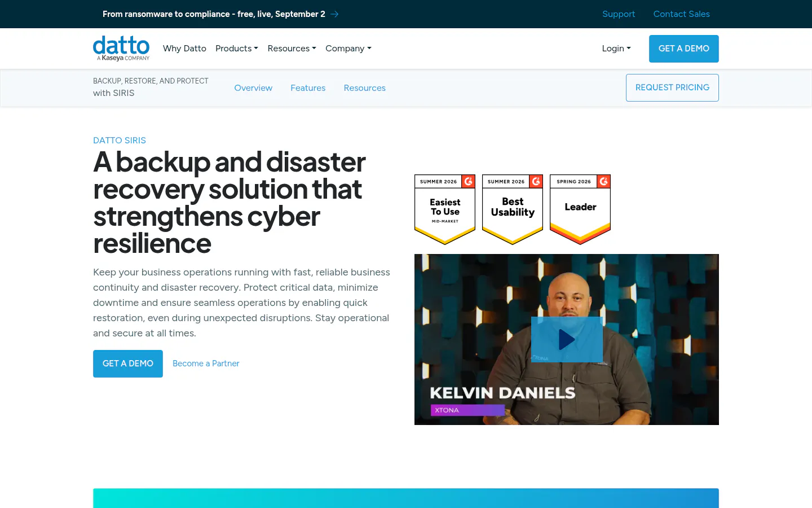Click the DATTO SIRIS label text
Viewport: 812px width, 508px height.
(120, 140)
